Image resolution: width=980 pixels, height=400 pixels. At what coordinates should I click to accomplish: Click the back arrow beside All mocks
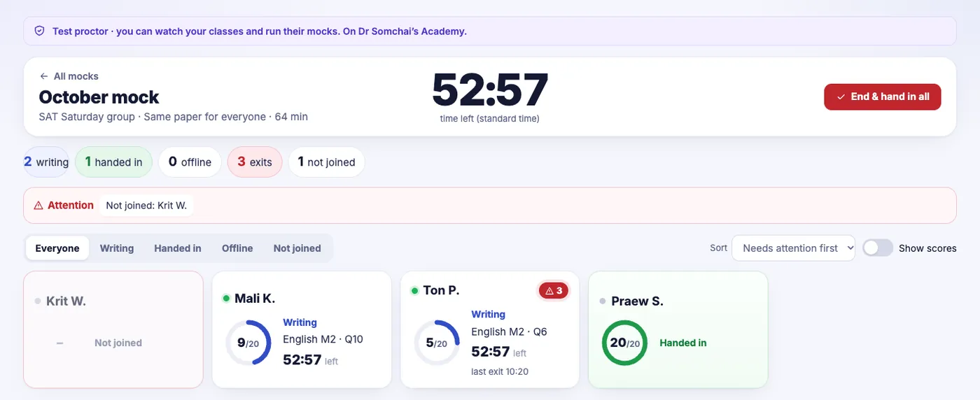[43, 76]
